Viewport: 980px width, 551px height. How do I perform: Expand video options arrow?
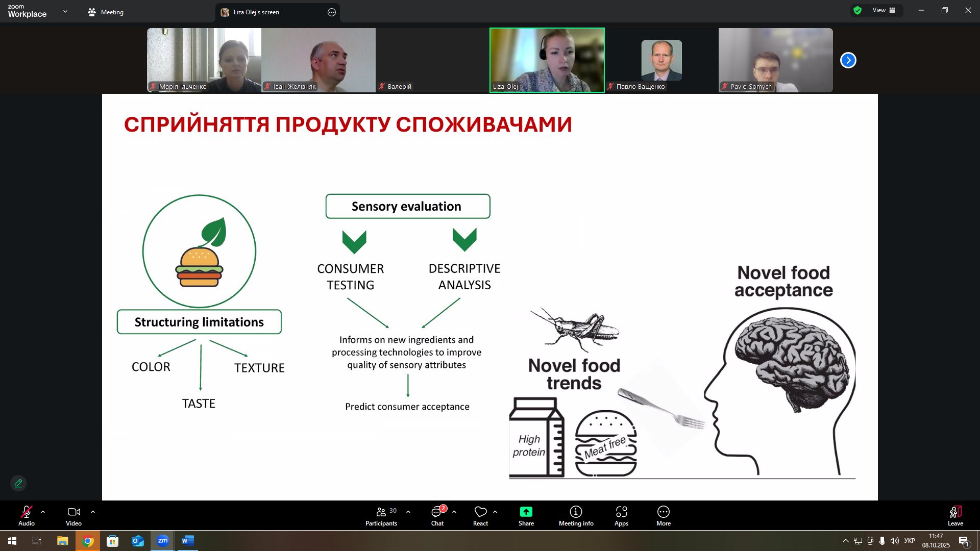[93, 512]
